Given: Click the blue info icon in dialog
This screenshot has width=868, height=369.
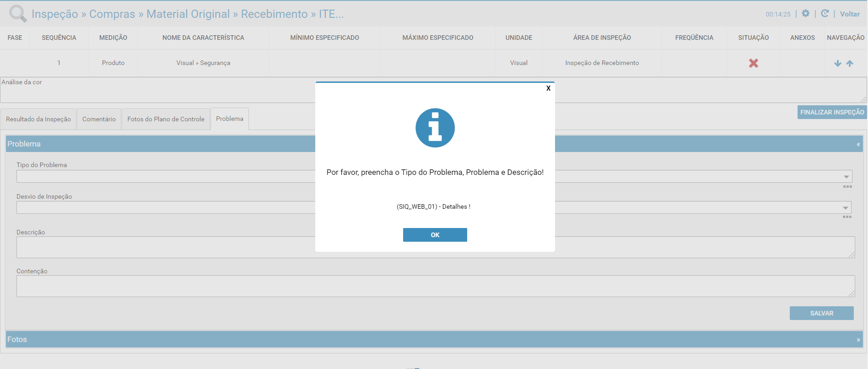Looking at the screenshot, I should (x=435, y=128).
